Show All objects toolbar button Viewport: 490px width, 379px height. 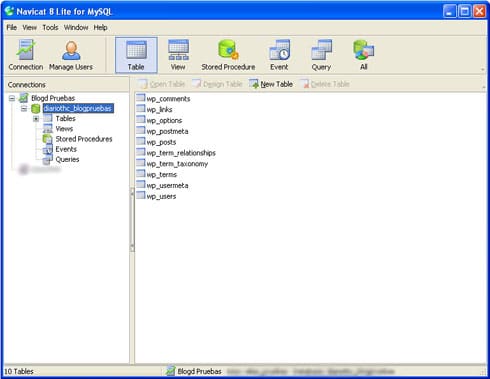pos(364,55)
